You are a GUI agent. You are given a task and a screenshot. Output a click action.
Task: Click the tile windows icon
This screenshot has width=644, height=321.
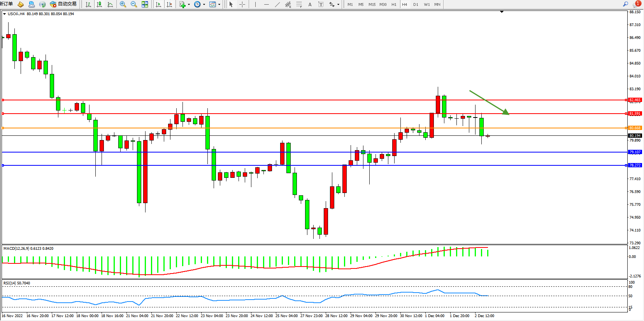pyautogui.click(x=145, y=4)
